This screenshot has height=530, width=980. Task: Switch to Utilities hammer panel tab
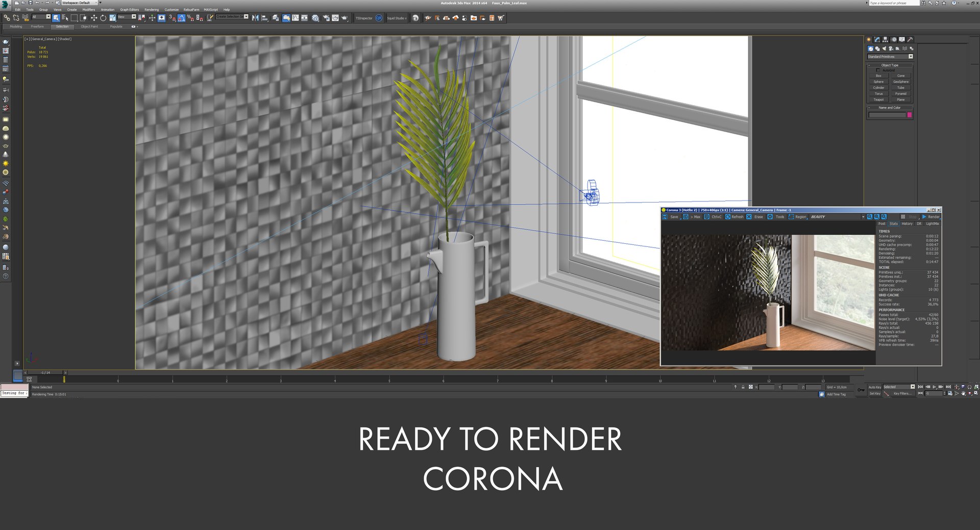pos(910,39)
